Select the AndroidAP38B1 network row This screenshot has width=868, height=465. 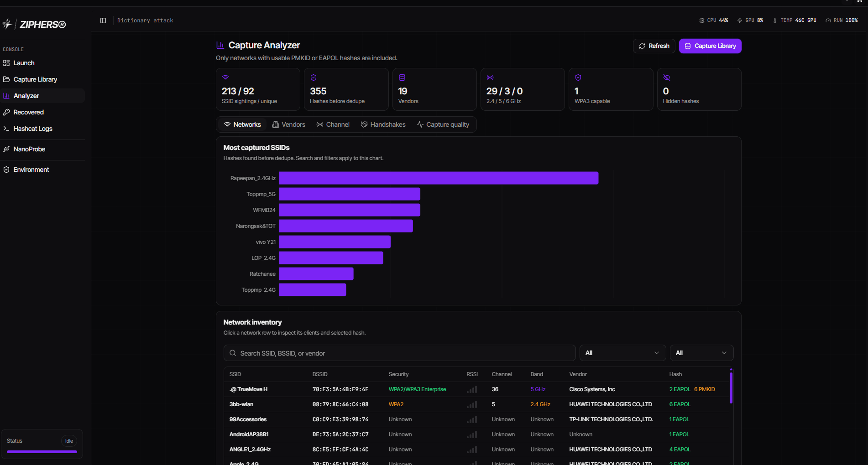(x=476, y=434)
